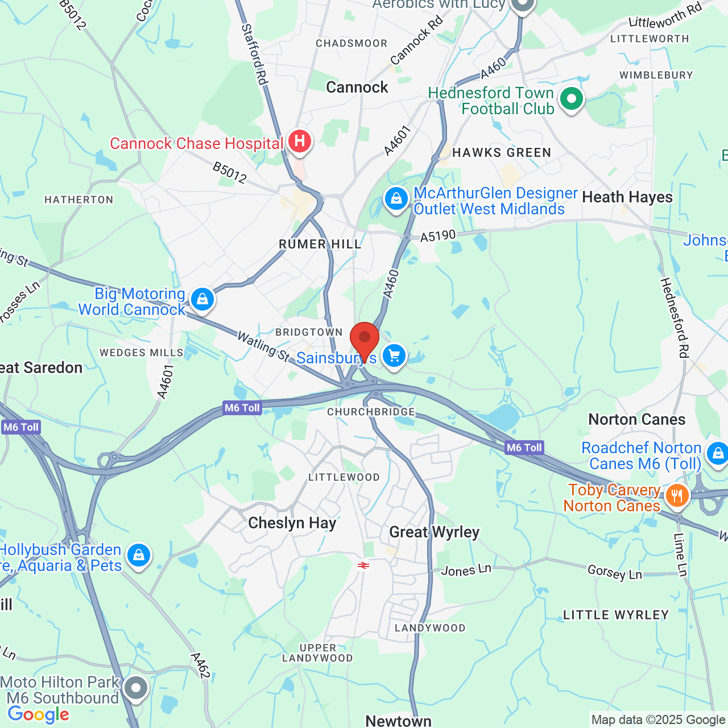
Task: Click the Norton Canes town label
Action: tap(637, 420)
